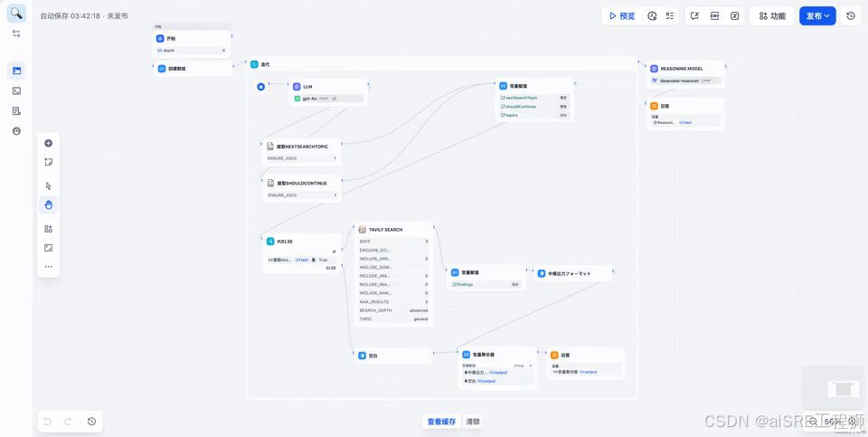Click the add node plus icon
The image size is (868, 437).
coord(48,144)
